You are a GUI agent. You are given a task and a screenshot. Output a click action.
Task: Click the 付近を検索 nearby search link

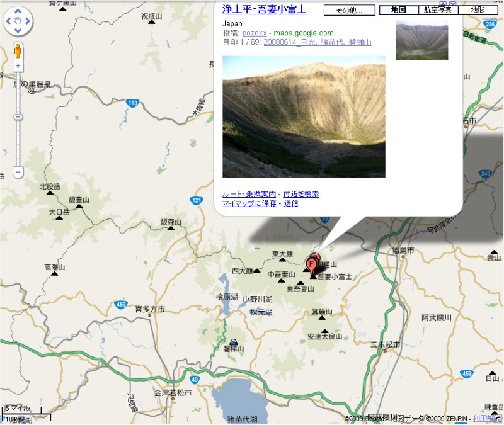(301, 194)
